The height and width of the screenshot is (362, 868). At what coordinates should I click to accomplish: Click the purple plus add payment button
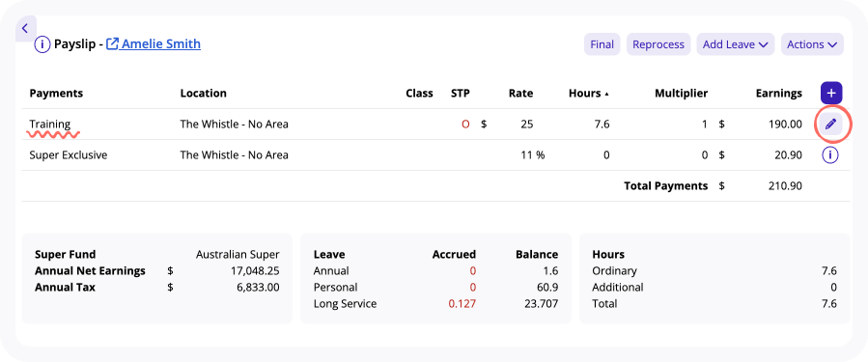pyautogui.click(x=831, y=94)
